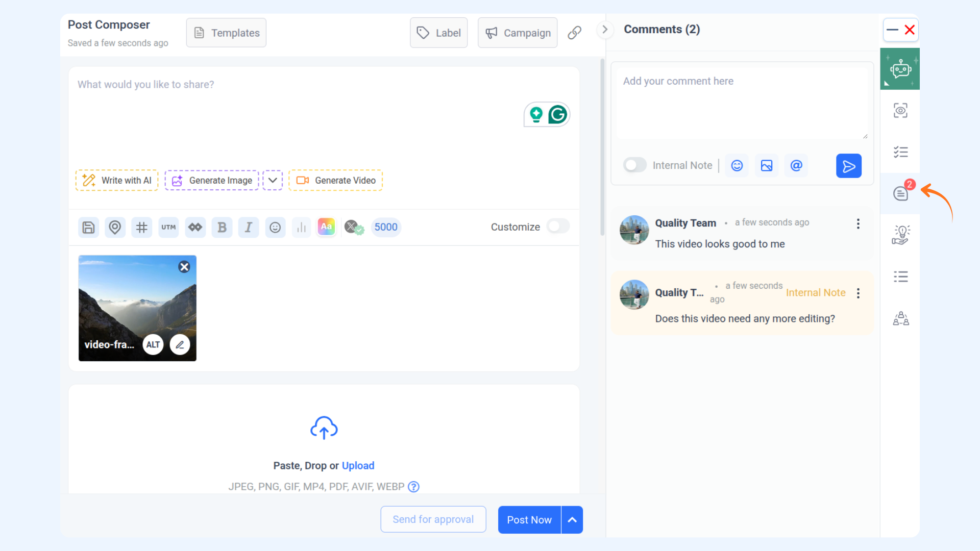The height and width of the screenshot is (551, 980).
Task: Expand the Post Now options arrow
Action: tap(572, 520)
